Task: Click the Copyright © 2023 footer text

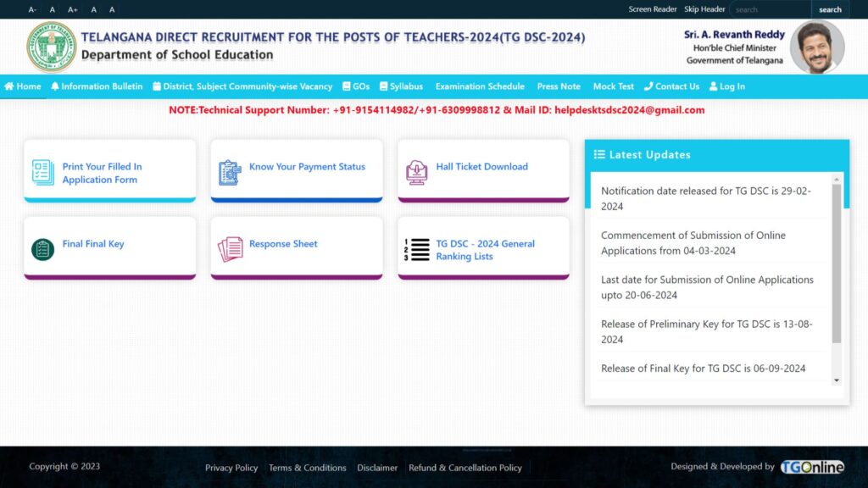Action: coord(64,467)
